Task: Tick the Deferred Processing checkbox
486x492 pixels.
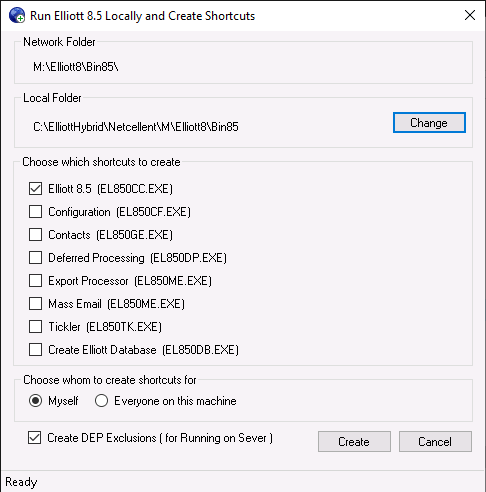Action: [35, 258]
